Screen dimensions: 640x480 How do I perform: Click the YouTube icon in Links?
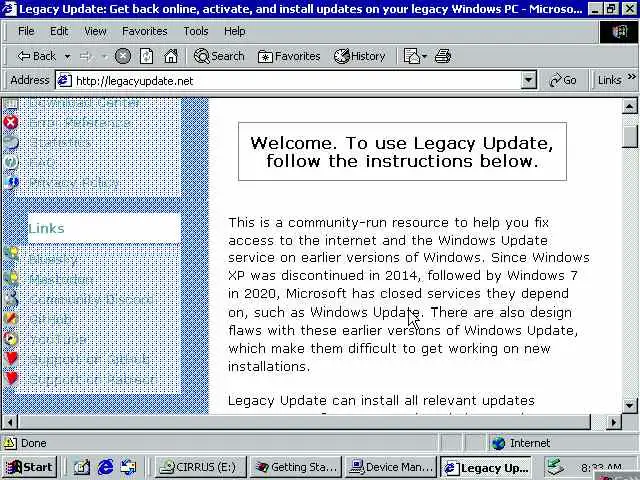pyautogui.click(x=11, y=338)
